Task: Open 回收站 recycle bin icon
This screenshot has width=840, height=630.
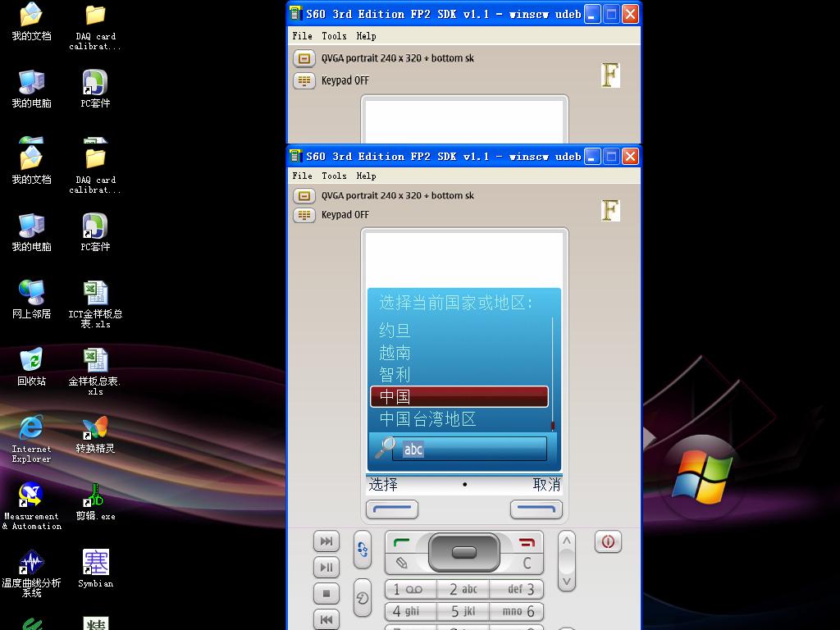Action: click(32, 367)
